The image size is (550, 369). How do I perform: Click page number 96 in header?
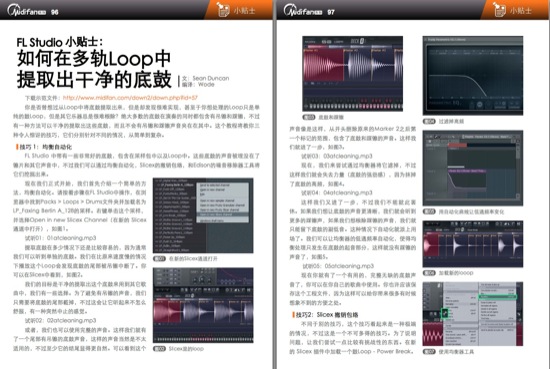(55, 12)
